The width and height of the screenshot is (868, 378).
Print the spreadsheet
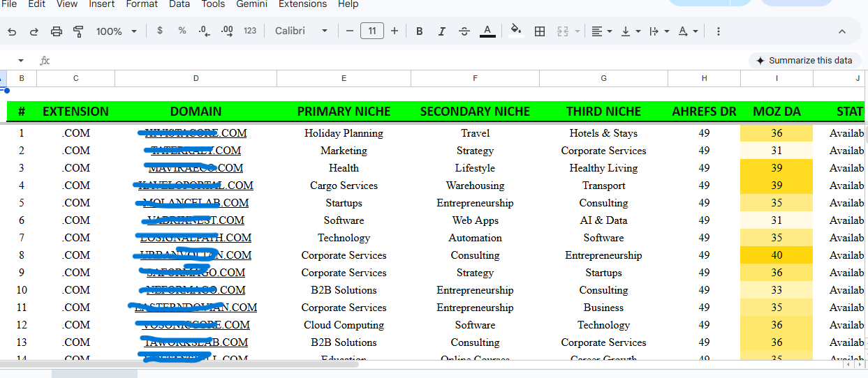tap(57, 31)
